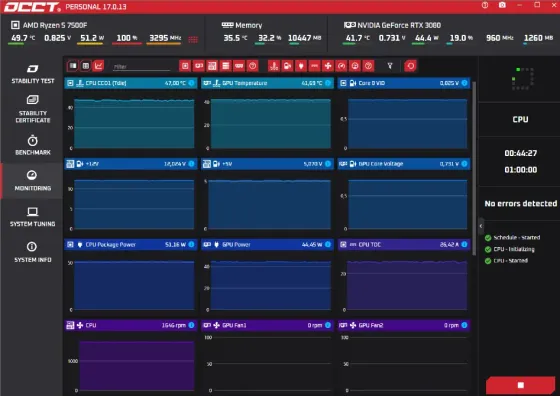Select the CPU CCD1 (Tdie) graph header
The height and width of the screenshot is (396, 560).
click(x=131, y=83)
